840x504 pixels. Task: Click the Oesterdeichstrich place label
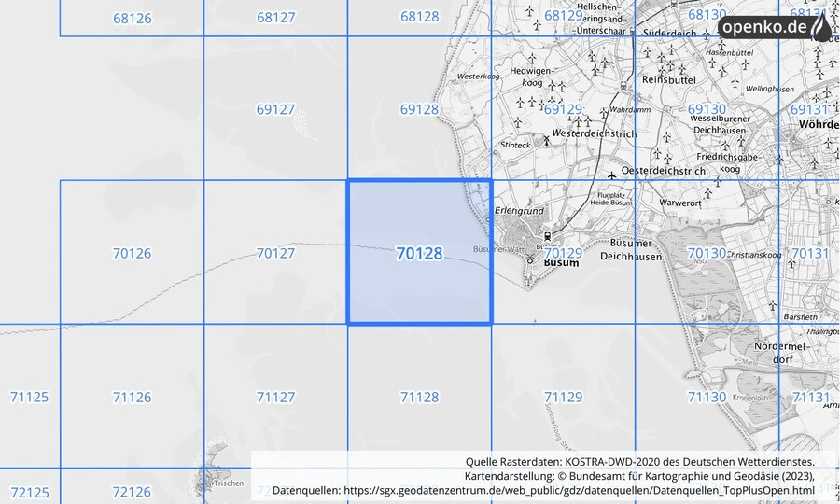pos(664,171)
